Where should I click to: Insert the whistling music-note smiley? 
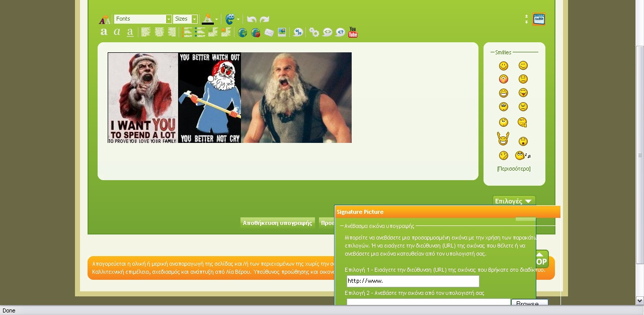(x=523, y=155)
